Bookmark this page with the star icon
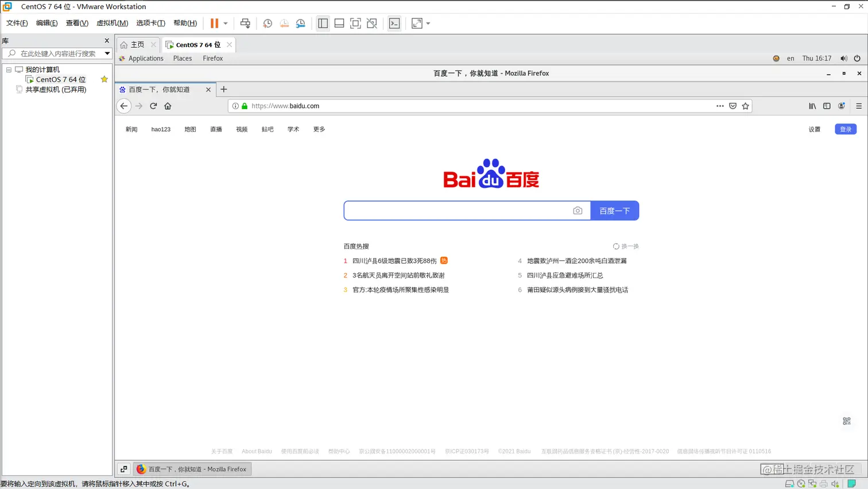 click(746, 106)
